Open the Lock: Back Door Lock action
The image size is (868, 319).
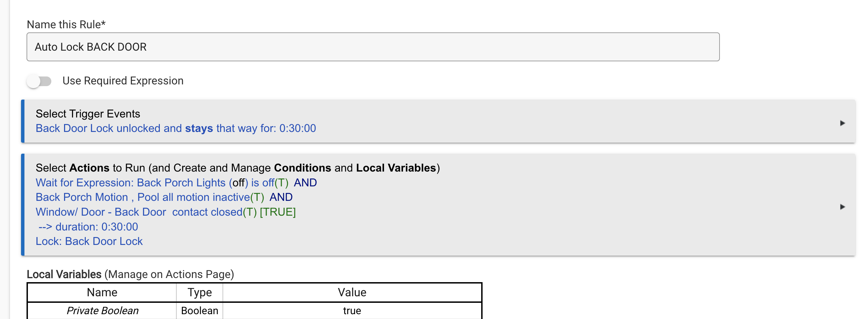(x=89, y=241)
